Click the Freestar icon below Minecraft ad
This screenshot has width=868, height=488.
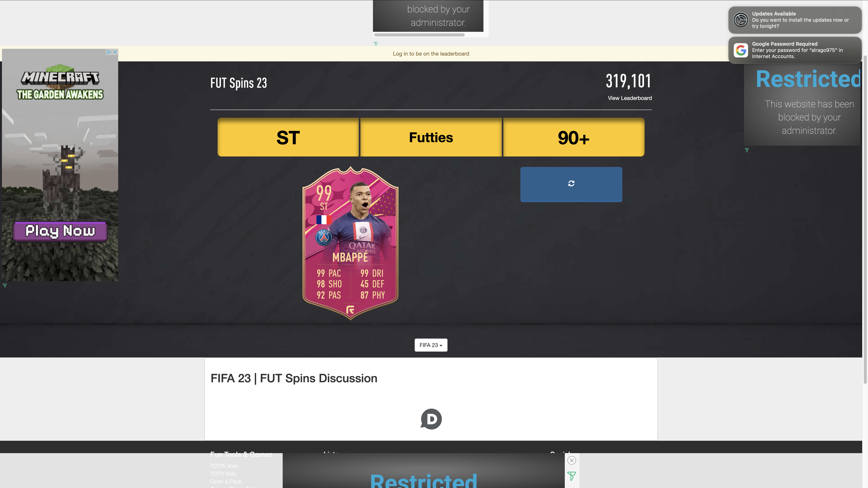point(5,285)
